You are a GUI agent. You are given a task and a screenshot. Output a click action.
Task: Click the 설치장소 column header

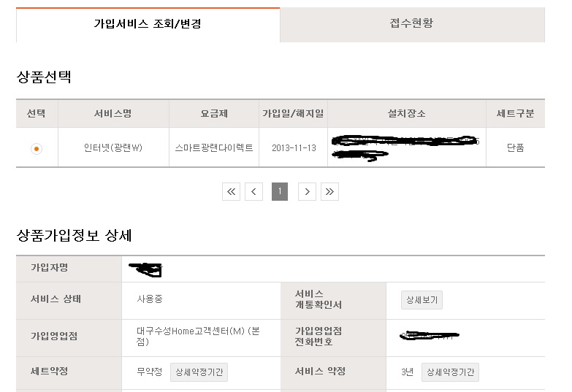coord(407,114)
